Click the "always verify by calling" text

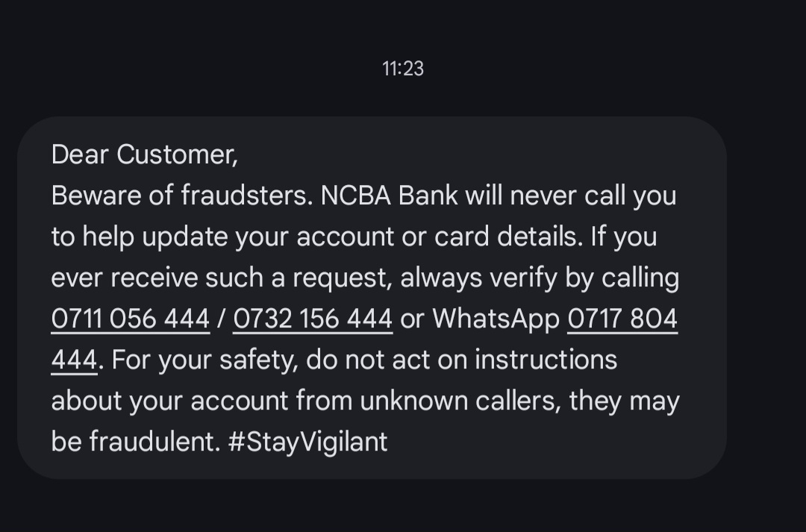pyautogui.click(x=540, y=278)
